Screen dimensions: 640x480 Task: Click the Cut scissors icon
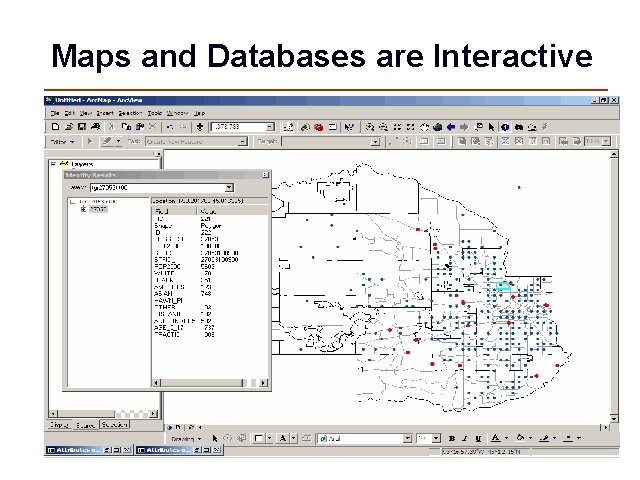click(x=111, y=127)
